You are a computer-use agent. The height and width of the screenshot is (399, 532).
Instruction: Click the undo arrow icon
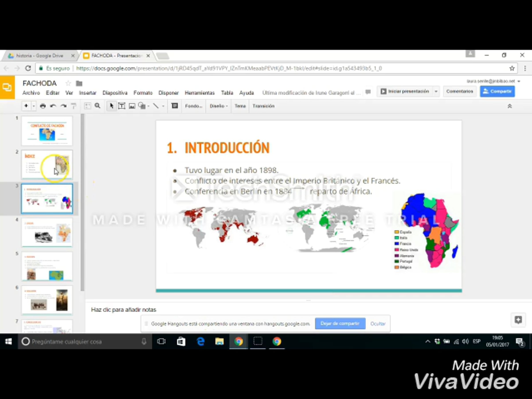click(53, 106)
